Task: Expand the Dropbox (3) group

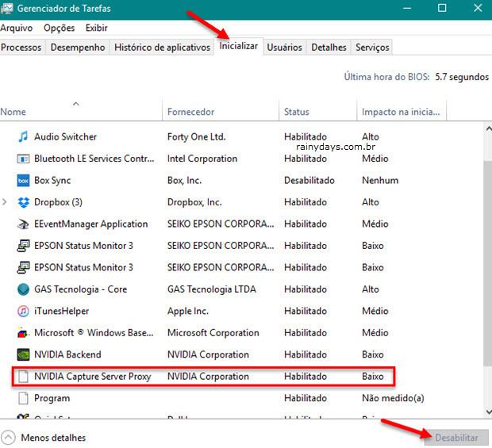Action: (x=6, y=202)
